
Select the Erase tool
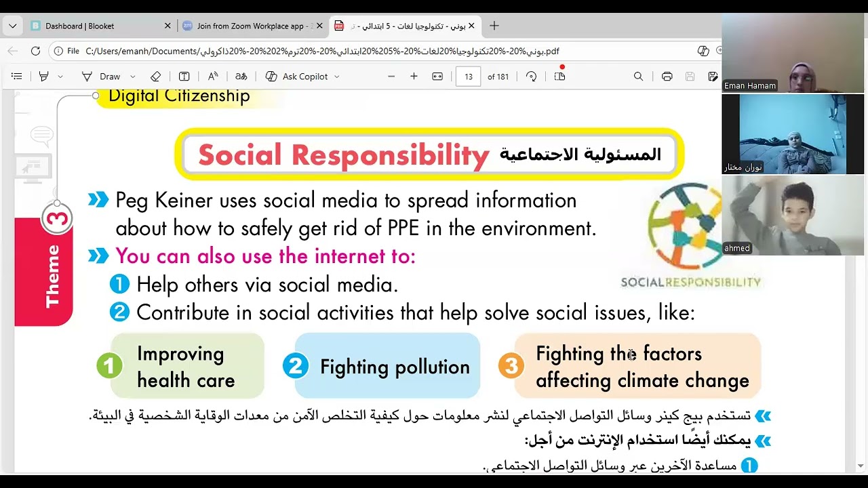155,77
